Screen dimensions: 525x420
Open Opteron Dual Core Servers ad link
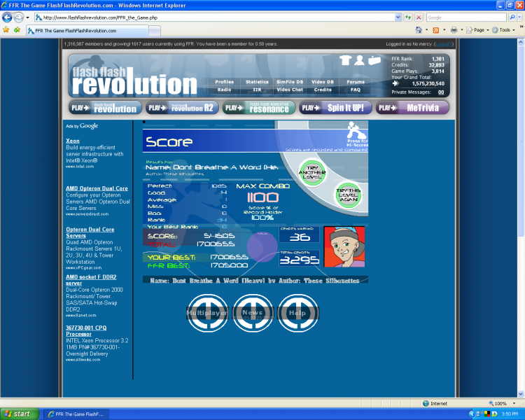[90, 232]
